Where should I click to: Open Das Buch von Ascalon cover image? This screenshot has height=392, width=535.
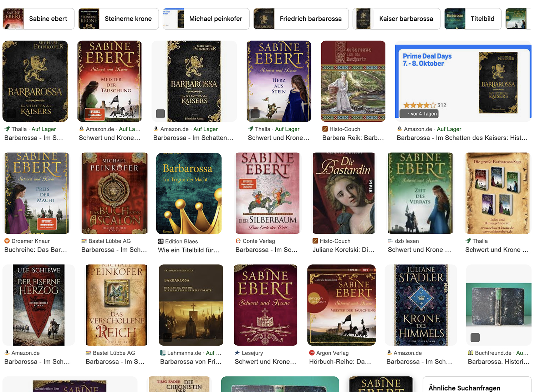(114, 193)
